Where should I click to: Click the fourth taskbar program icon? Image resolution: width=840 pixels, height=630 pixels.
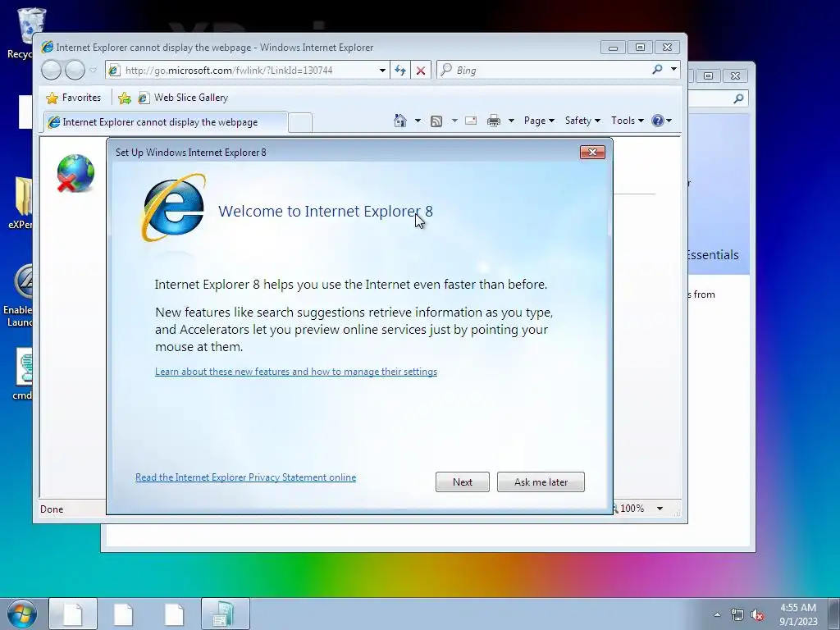pos(225,614)
